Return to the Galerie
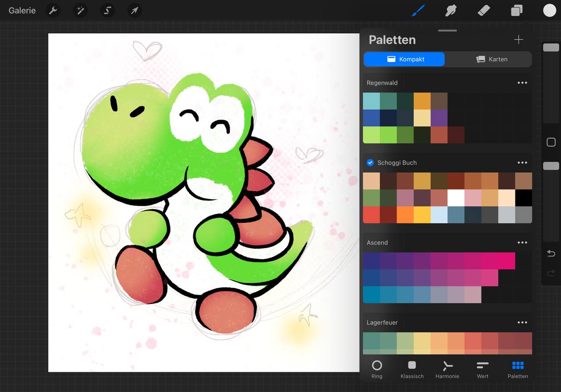Viewport: 561px width, 392px height. (x=22, y=10)
